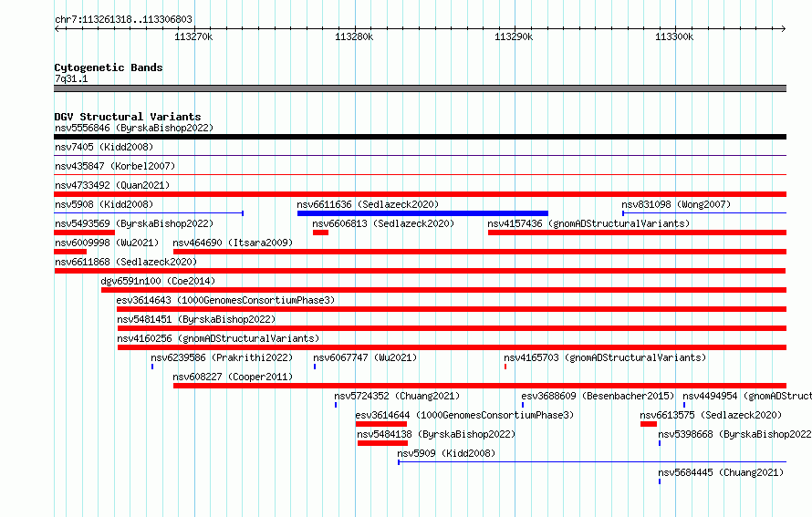Image resolution: width=812 pixels, height=517 pixels.
Task: Select the nsv435847 (Korbel2007) variant label
Action: (115, 166)
